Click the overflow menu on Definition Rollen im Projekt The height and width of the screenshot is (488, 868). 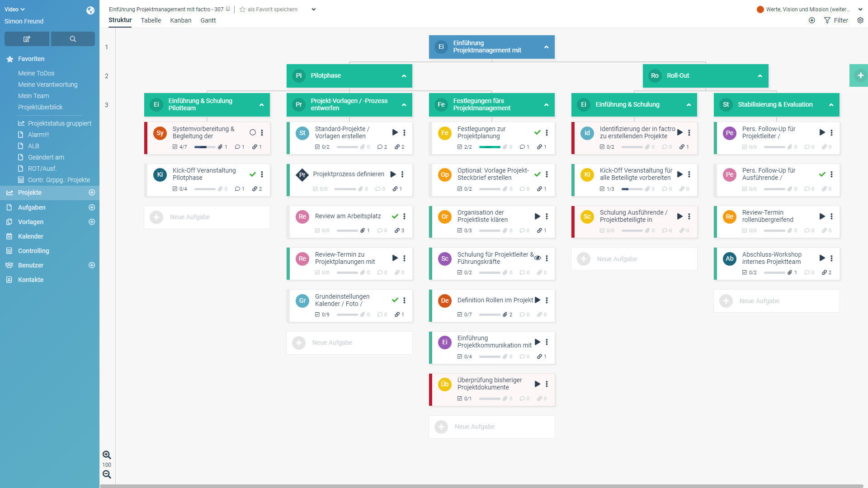click(x=547, y=300)
